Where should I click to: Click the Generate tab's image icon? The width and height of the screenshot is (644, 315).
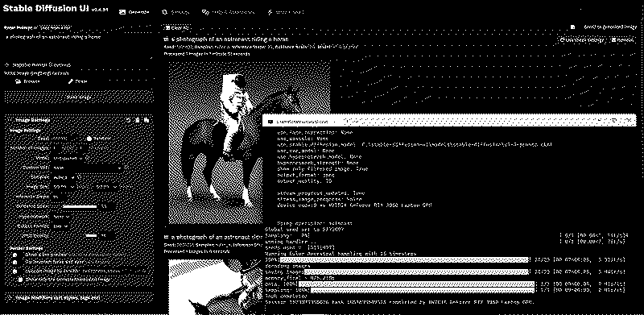122,12
